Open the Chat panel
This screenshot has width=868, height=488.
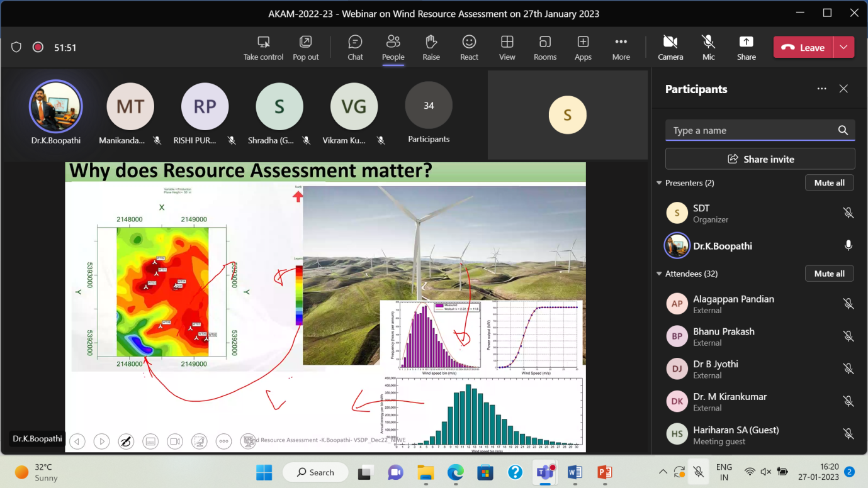click(x=355, y=48)
